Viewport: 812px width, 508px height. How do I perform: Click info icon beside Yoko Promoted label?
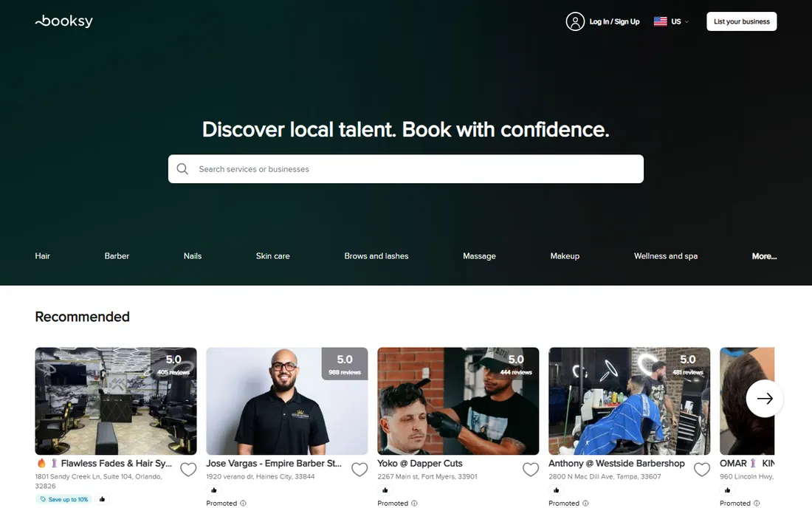pyautogui.click(x=414, y=504)
